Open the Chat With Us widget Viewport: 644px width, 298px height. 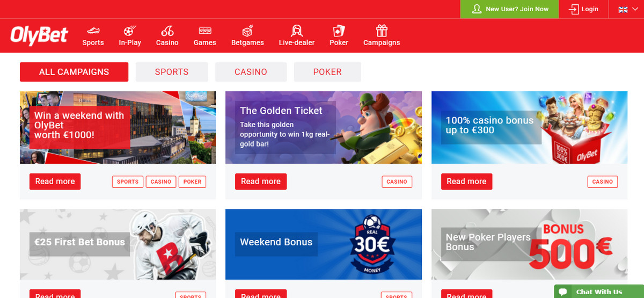point(599,292)
